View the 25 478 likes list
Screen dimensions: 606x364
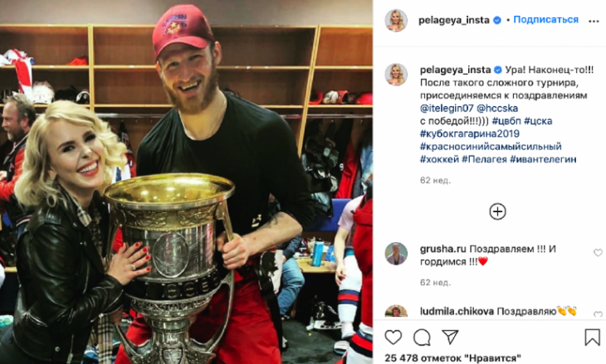click(452, 358)
